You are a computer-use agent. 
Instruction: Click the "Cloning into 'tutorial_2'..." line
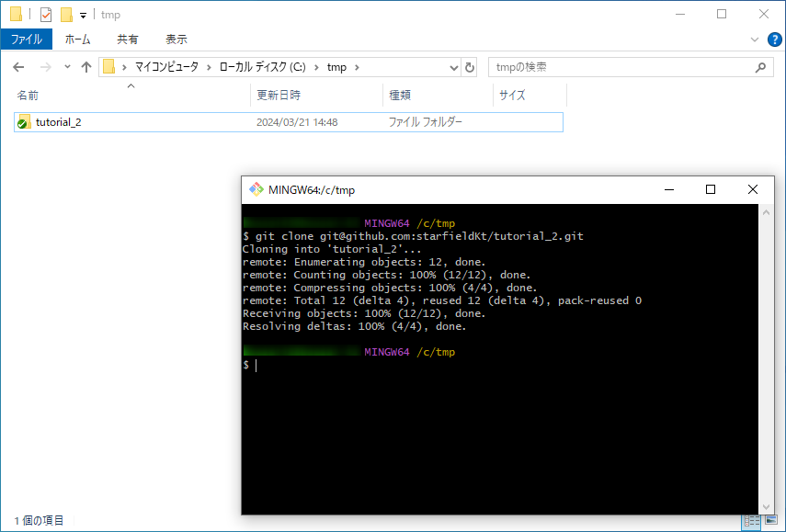pyautogui.click(x=332, y=249)
